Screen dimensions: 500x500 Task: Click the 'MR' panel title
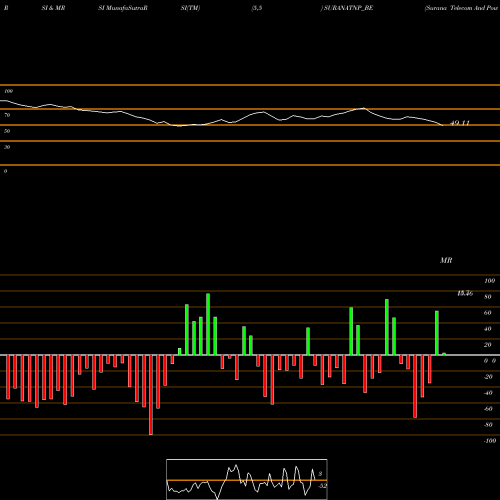(x=446, y=260)
